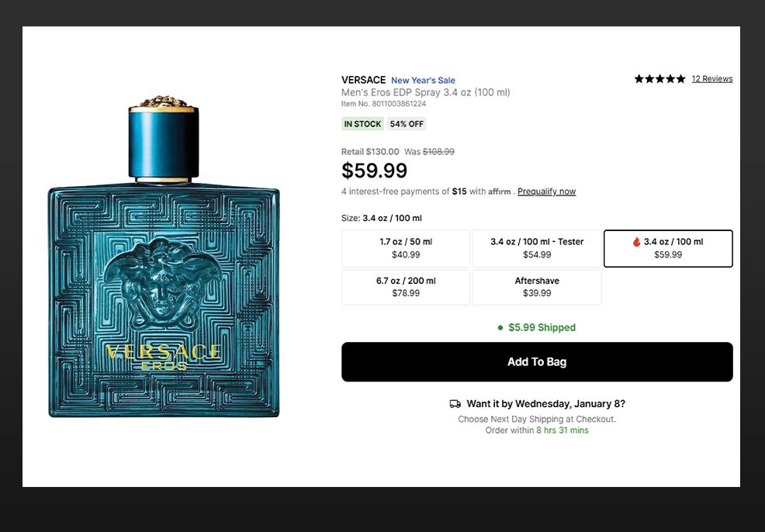765x532 pixels.
Task: Click the VERSACE brand name
Action: coord(363,80)
